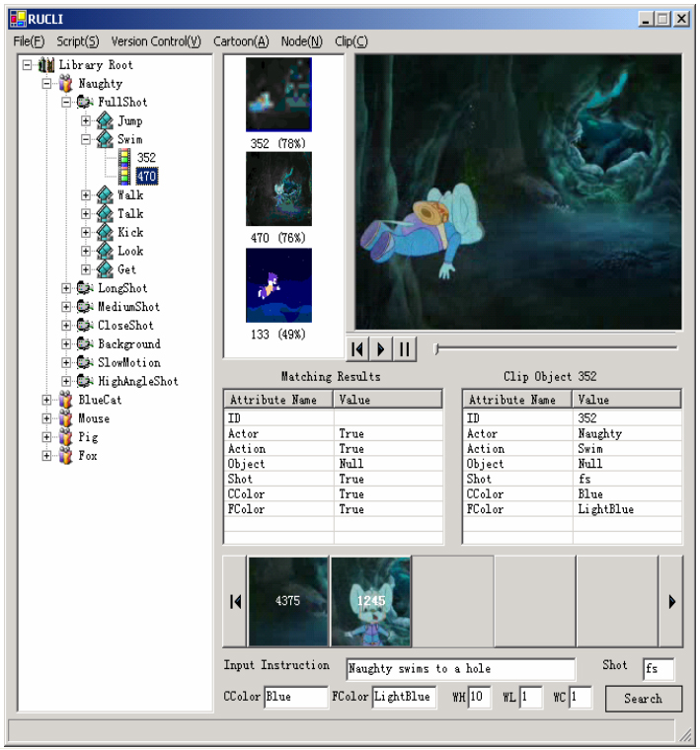Select thumbnail of clip 352 (78%)
This screenshot has height=750, width=700.
click(x=279, y=95)
